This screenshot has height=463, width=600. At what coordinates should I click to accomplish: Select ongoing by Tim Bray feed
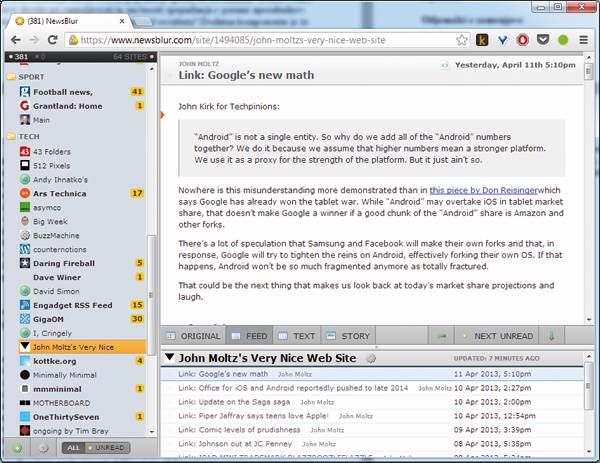(82, 431)
